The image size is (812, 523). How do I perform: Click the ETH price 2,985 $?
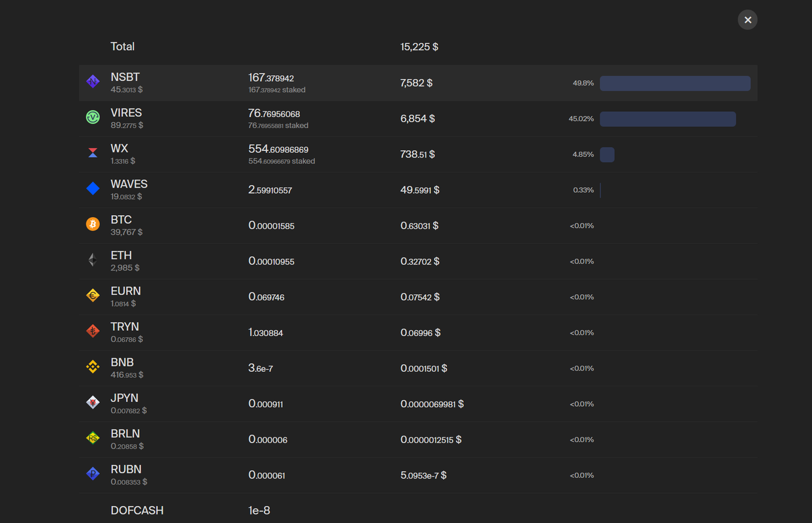[x=125, y=268]
